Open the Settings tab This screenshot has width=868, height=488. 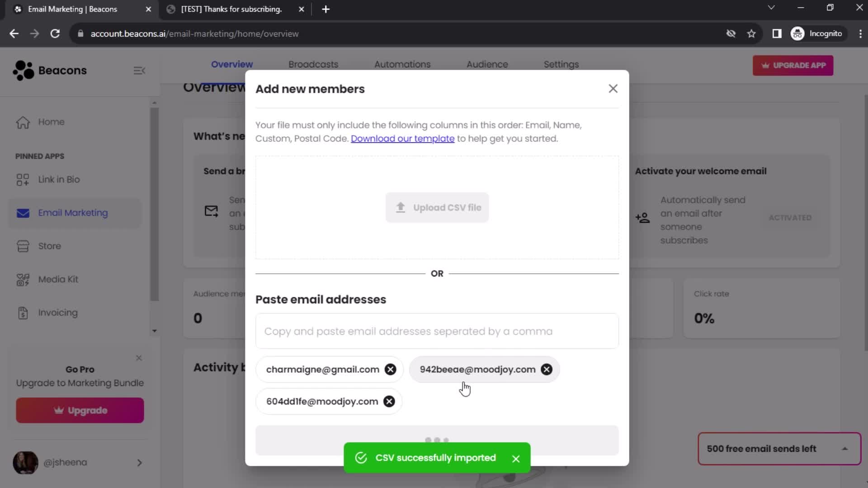[561, 64]
